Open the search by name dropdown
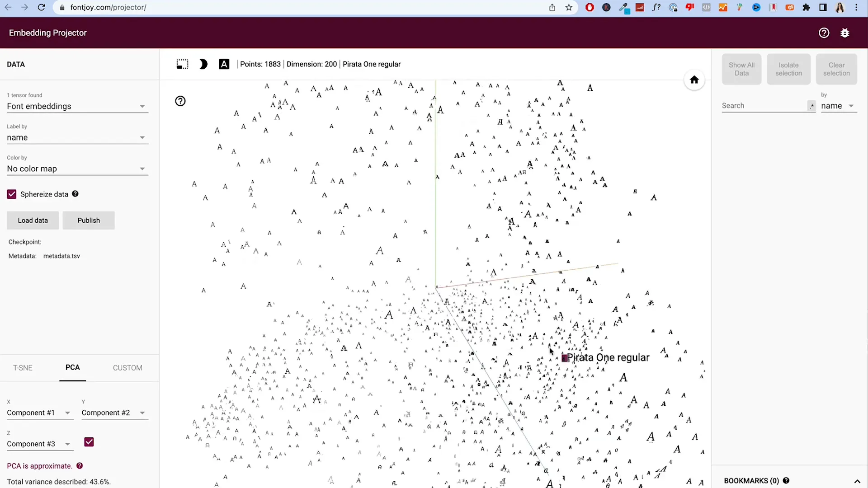Image resolution: width=868 pixels, height=488 pixels. (x=839, y=106)
